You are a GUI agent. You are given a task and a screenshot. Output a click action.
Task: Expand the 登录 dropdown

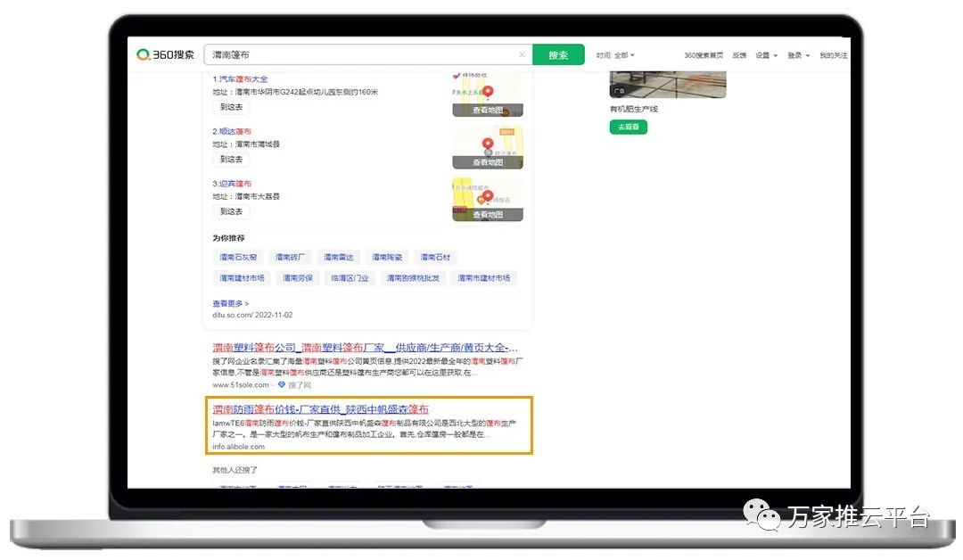point(798,55)
